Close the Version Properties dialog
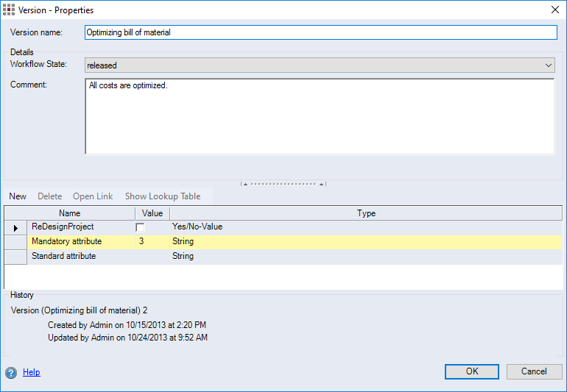Image resolution: width=567 pixels, height=392 pixels. click(554, 10)
